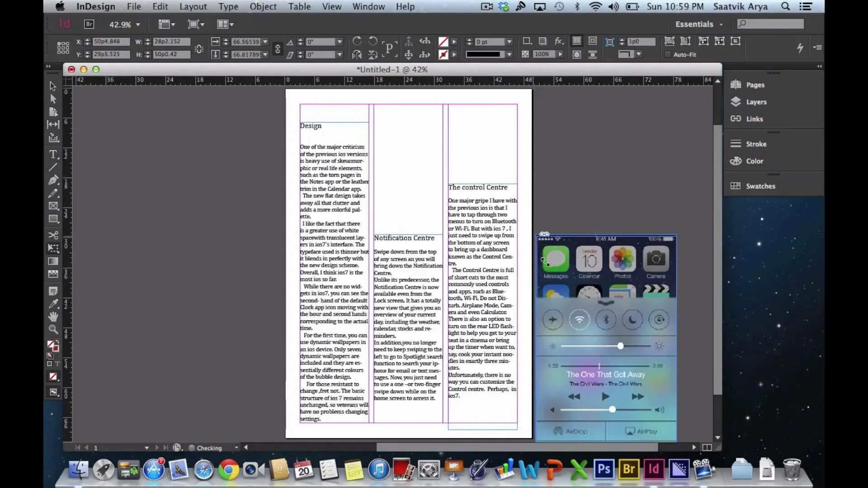Select the Type tool
The height and width of the screenshot is (488, 868).
53,155
